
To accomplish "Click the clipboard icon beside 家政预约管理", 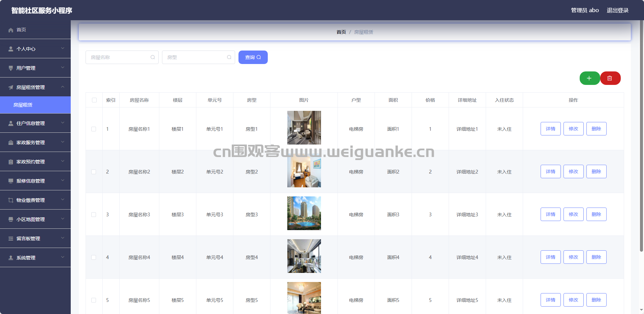I will [11, 162].
